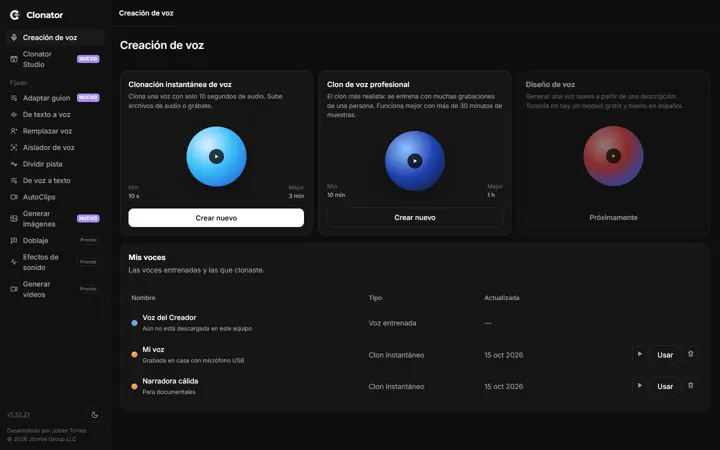Select Generar vídeos in the sidebar
The image size is (720, 450).
55,289
